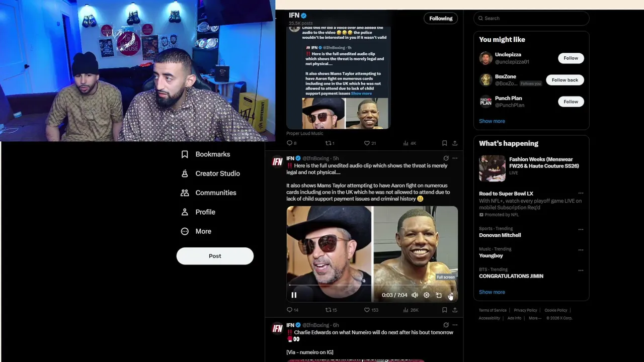Open Privacy Policy link
The image size is (644, 362).
pos(525,311)
